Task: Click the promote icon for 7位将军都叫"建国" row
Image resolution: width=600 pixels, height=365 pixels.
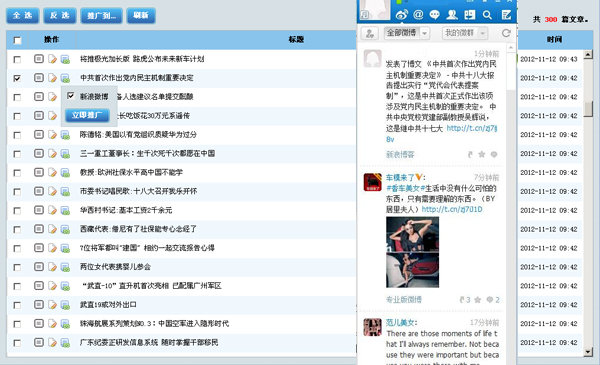Action: pyautogui.click(x=65, y=248)
